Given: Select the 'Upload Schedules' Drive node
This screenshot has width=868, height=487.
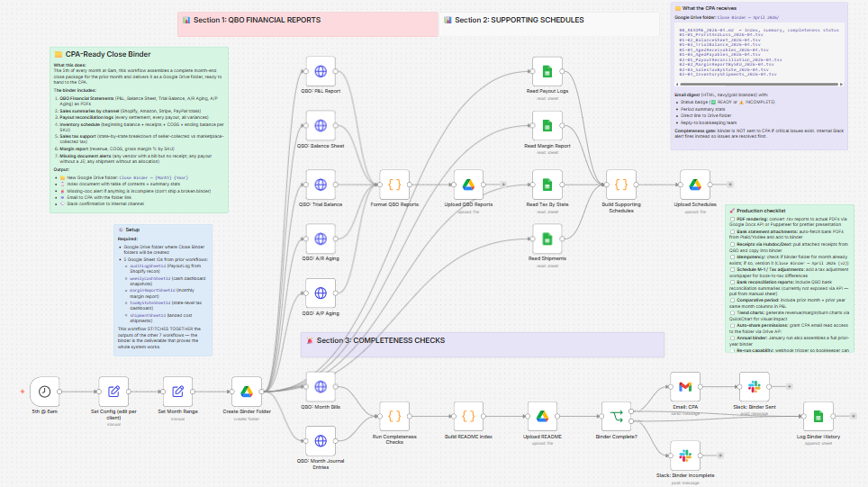Looking at the screenshot, I should coord(695,185).
